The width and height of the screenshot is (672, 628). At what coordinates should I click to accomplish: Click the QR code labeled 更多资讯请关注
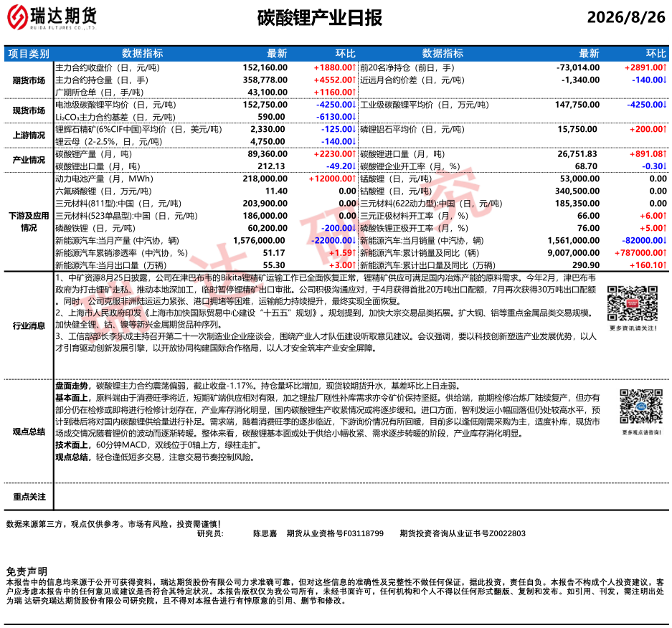(633, 303)
